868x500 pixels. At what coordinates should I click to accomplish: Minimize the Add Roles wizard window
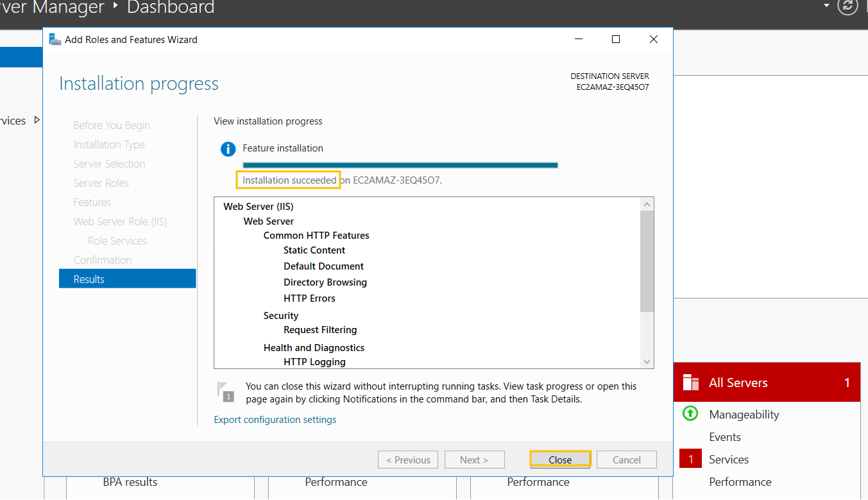tap(579, 39)
